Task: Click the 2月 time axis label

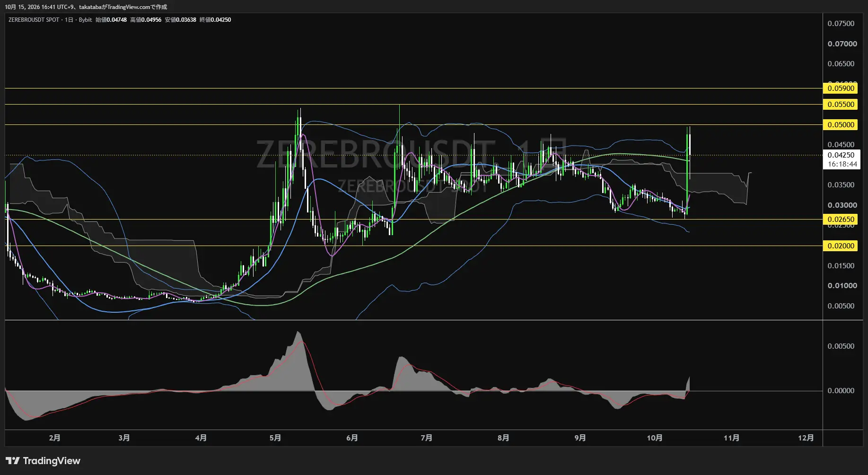Action: click(x=54, y=438)
